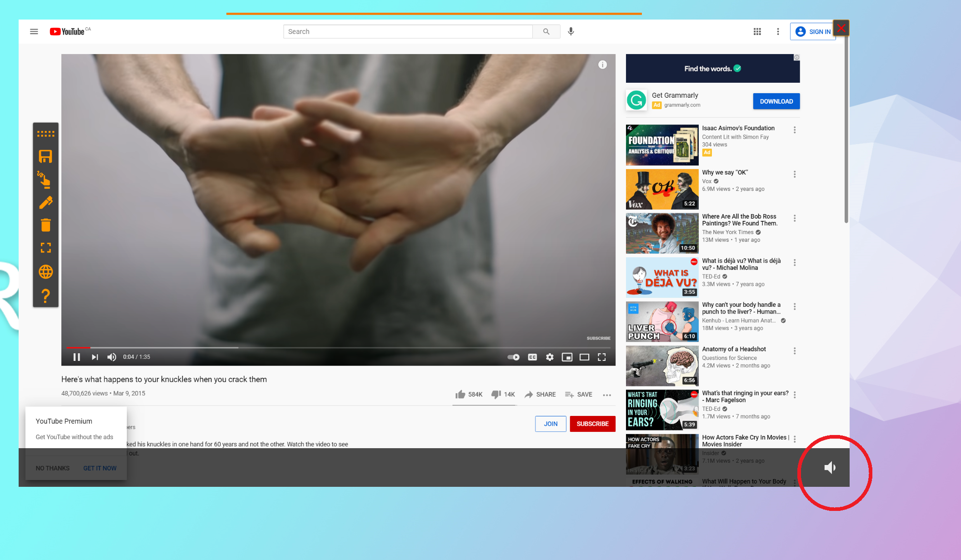This screenshot has width=961, height=560.
Task: Switch to theater mode
Action: pos(584,357)
